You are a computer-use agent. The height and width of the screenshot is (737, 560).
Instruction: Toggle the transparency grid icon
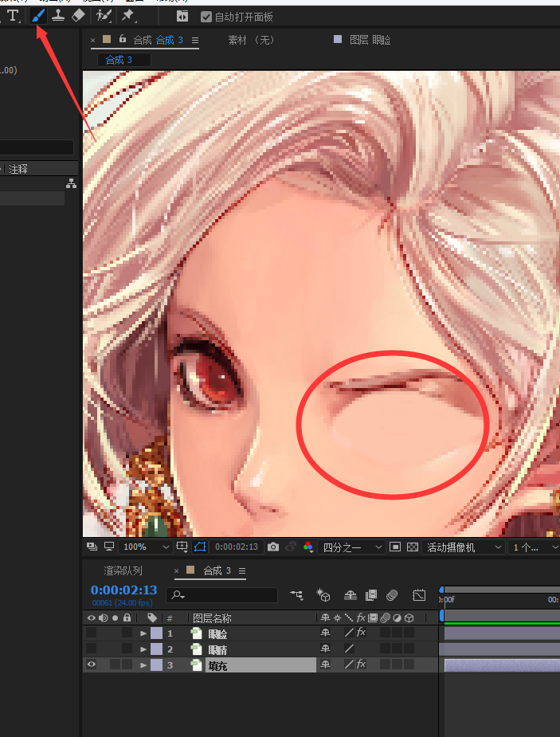coord(413,547)
